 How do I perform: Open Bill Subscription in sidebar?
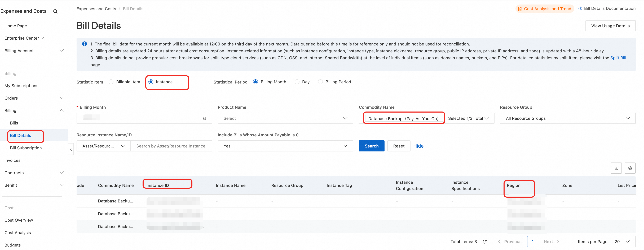26,148
